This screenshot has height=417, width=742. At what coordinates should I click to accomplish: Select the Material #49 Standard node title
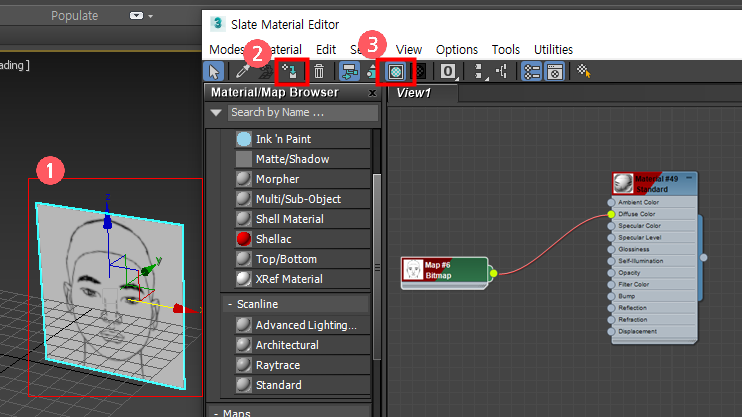pos(657,184)
